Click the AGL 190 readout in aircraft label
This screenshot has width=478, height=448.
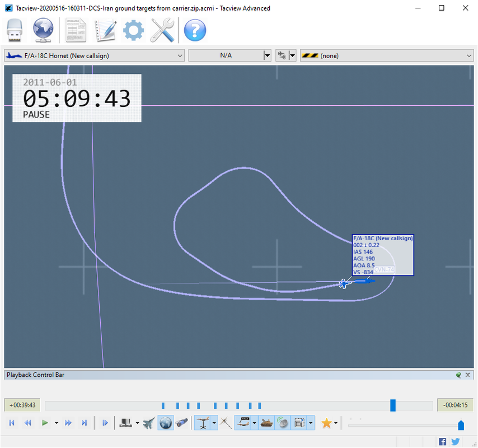click(364, 259)
